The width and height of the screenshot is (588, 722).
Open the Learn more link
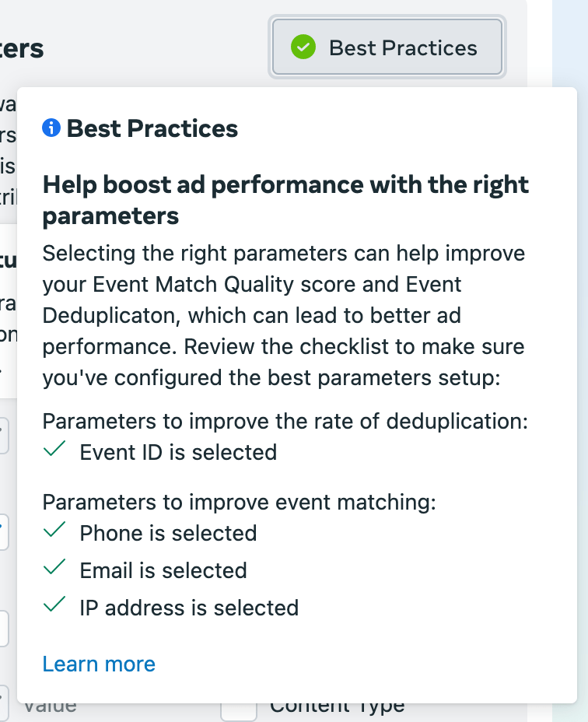98,664
